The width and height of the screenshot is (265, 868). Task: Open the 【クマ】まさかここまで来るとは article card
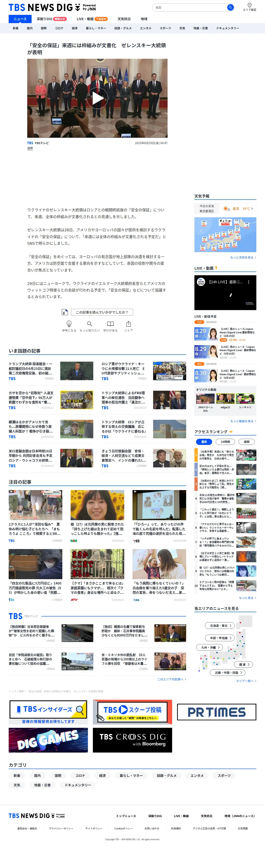click(97, 575)
